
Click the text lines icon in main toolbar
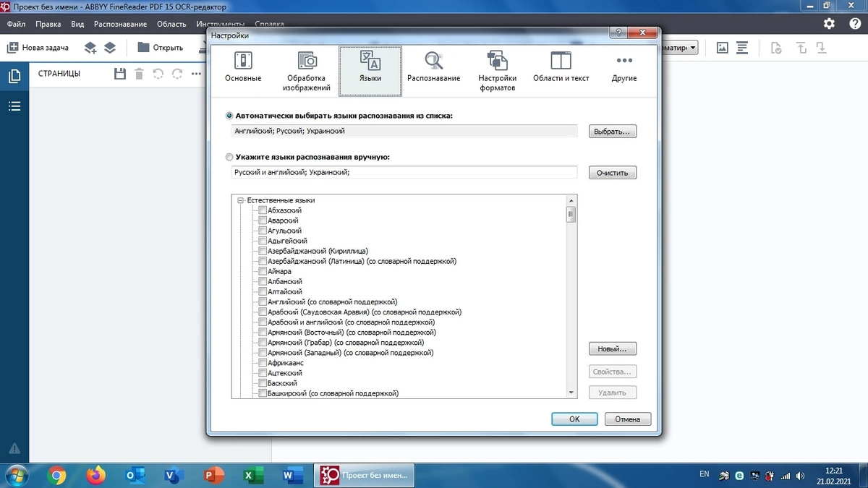point(742,48)
